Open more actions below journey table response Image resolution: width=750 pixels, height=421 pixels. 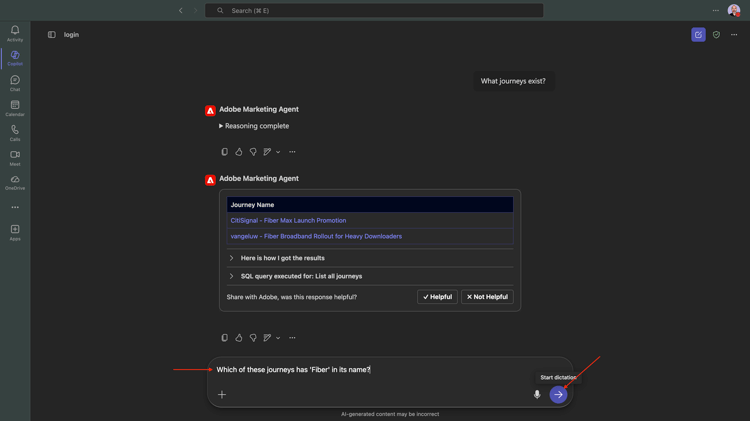click(x=292, y=338)
